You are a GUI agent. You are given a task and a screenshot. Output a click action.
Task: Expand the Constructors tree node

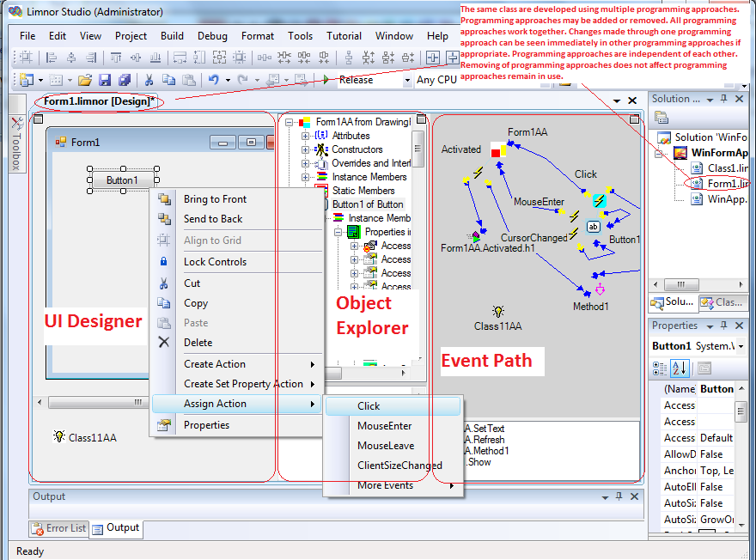pos(306,149)
